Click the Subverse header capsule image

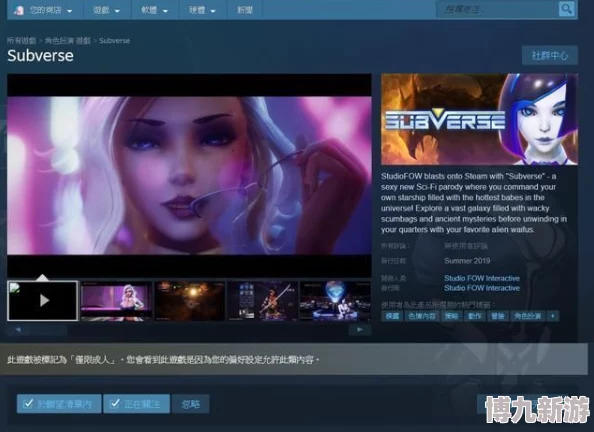pos(479,119)
